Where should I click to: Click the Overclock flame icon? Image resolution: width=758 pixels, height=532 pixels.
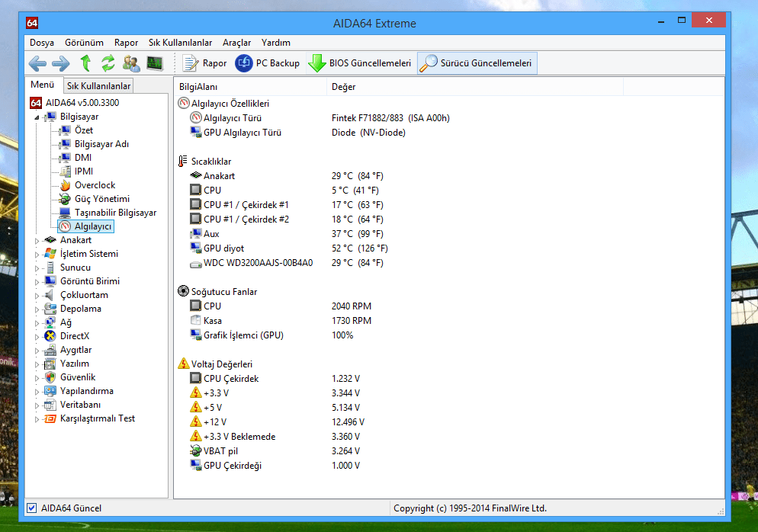(x=65, y=185)
